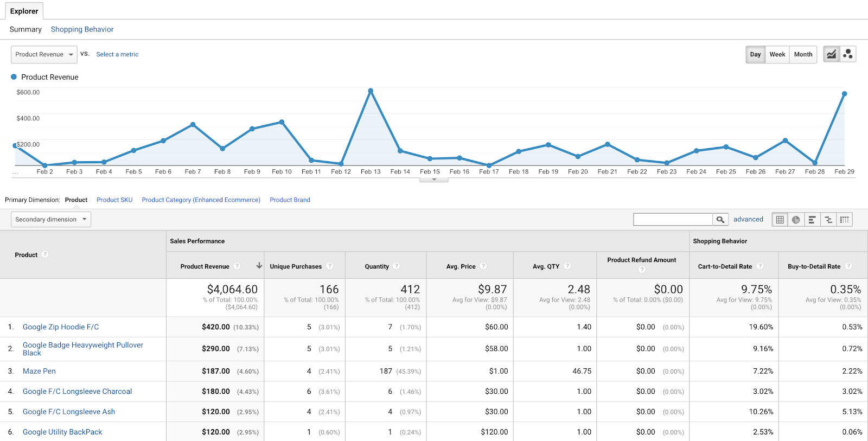Focus the table search input field

tap(673, 219)
